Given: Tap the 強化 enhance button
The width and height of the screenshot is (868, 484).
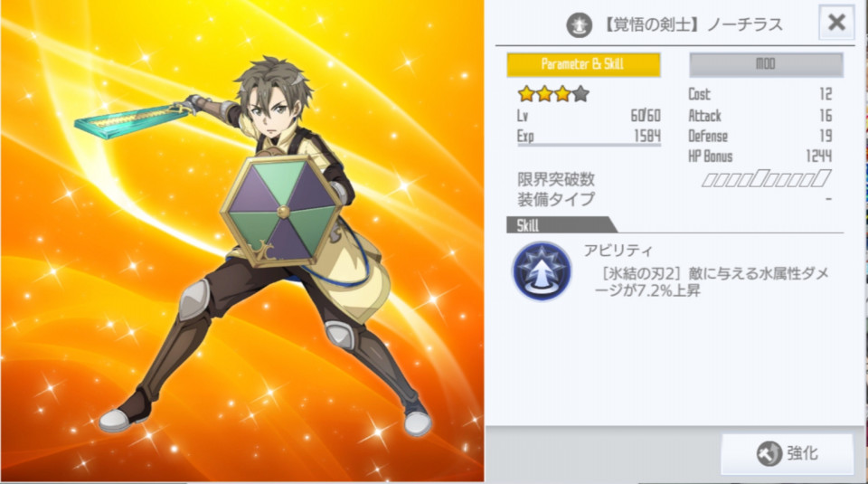Looking at the screenshot, I should [x=787, y=453].
